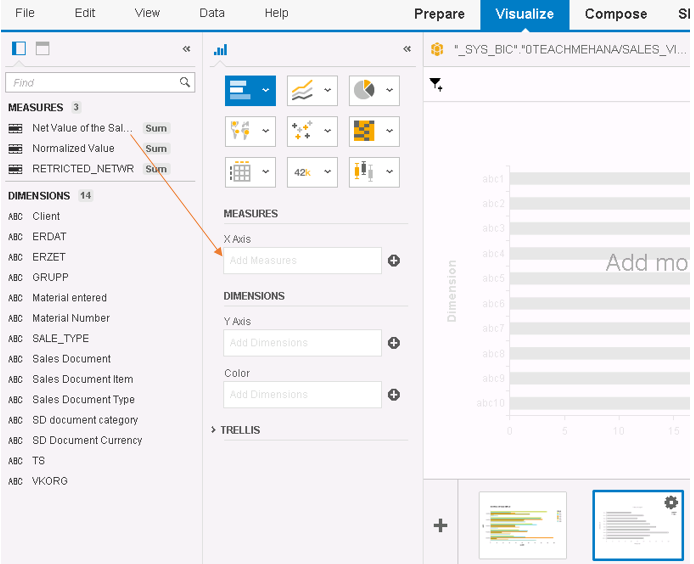
Task: Collapse the data panel with double chevron
Action: coord(187,49)
